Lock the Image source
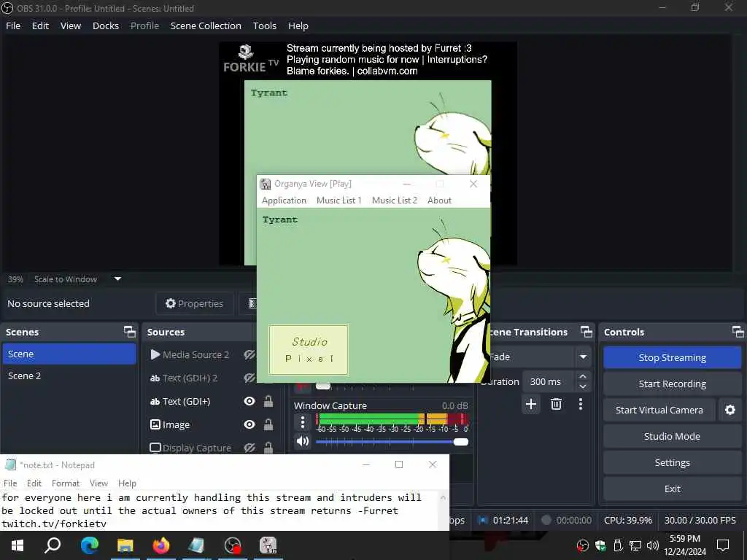Viewport: 747px width, 560px height. [268, 424]
